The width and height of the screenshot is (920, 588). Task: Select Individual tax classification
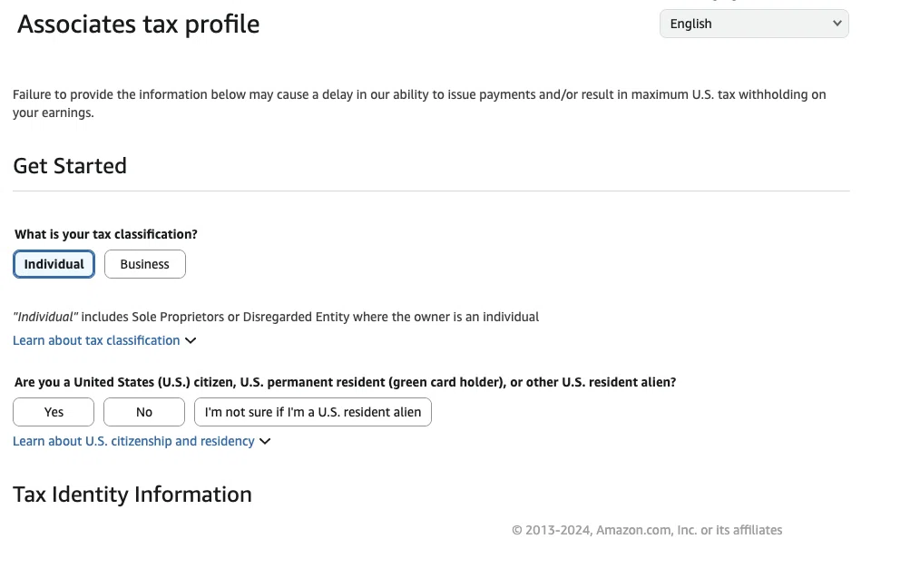(54, 264)
